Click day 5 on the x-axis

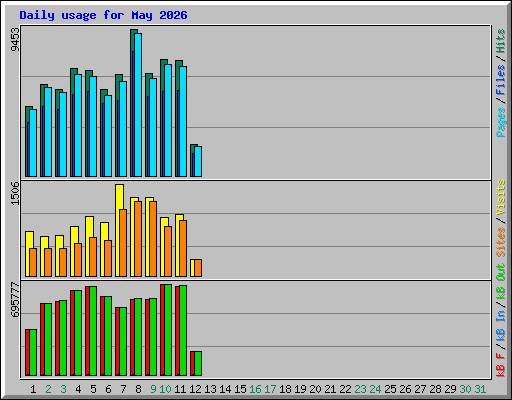tap(93, 389)
